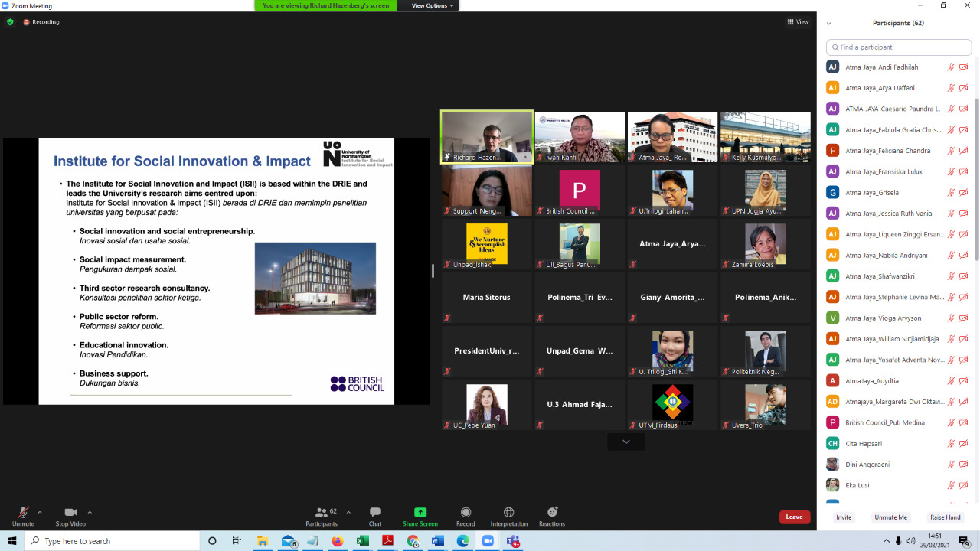Open Windows Start menu
Image resolution: width=980 pixels, height=551 pixels.
click(x=12, y=541)
